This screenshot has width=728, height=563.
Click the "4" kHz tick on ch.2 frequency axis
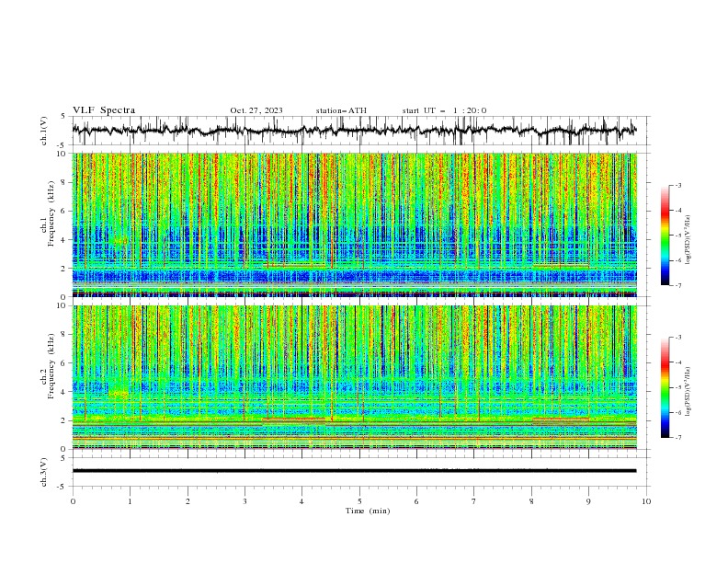pos(64,392)
